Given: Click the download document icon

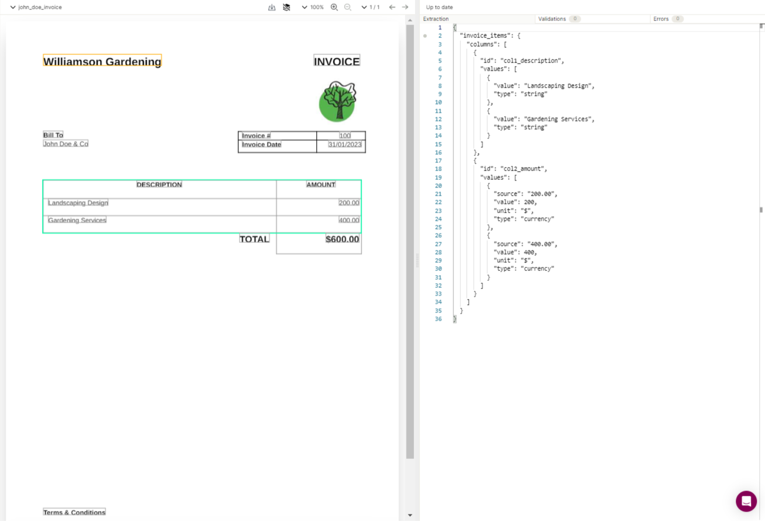Looking at the screenshot, I should pos(272,7).
